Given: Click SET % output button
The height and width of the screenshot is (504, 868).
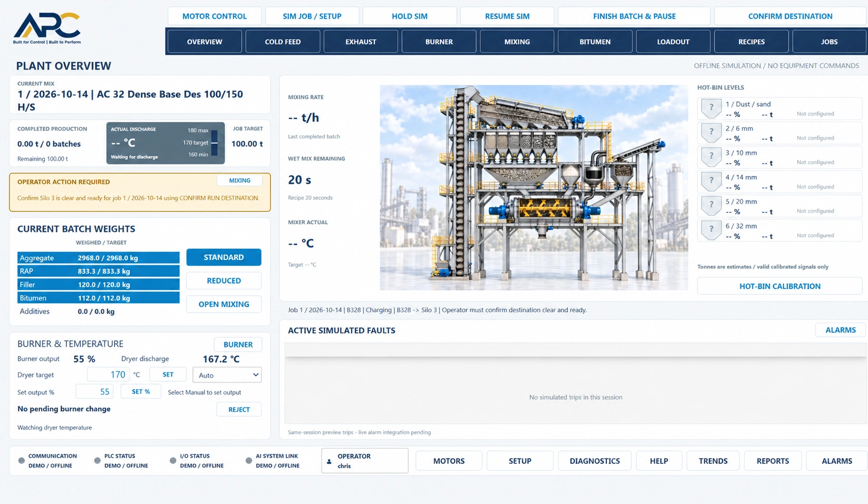Looking at the screenshot, I should 141,392.
